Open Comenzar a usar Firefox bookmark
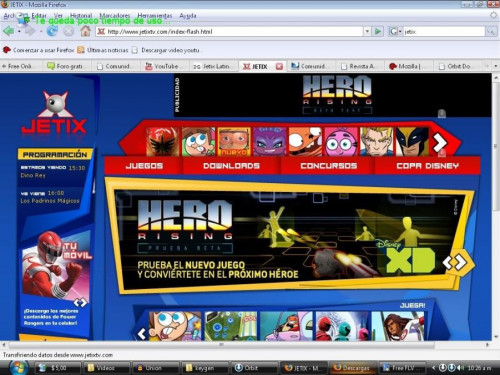Image resolution: width=500 pixels, height=375 pixels. [x=38, y=50]
